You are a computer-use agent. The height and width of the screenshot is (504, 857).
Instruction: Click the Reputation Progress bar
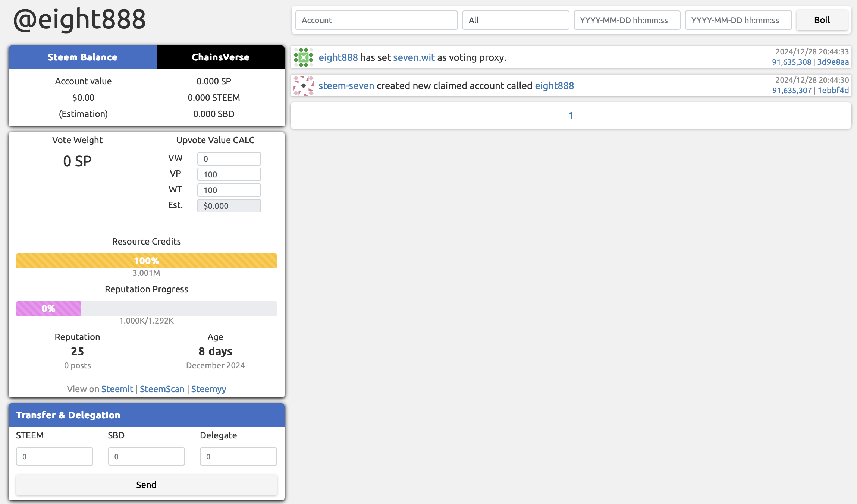coord(146,309)
